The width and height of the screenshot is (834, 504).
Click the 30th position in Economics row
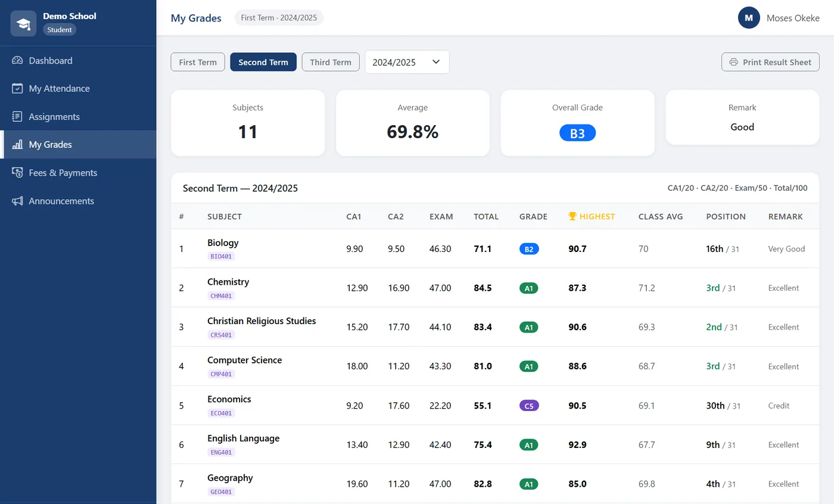[x=715, y=406]
